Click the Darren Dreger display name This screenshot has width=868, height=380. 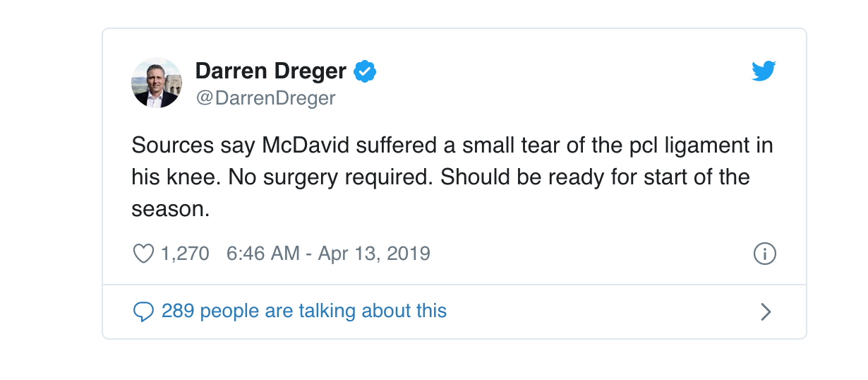(270, 71)
